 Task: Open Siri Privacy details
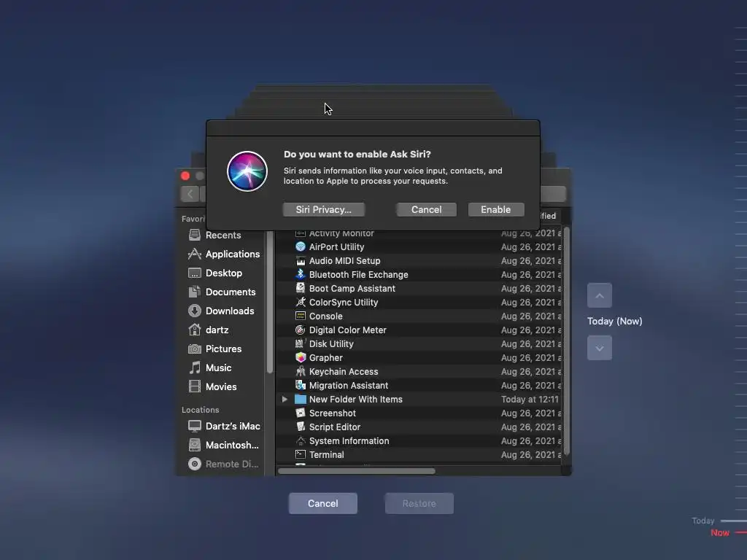323,209
